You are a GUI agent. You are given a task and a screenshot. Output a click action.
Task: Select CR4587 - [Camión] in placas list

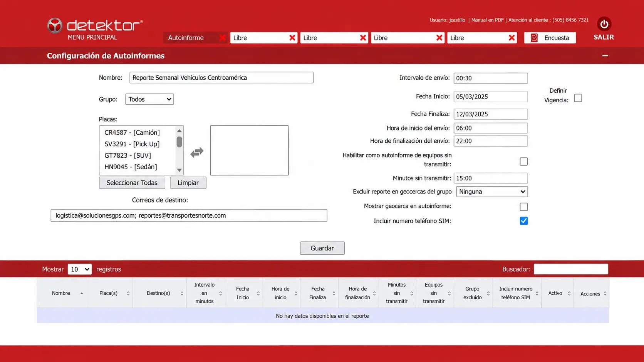(132, 132)
